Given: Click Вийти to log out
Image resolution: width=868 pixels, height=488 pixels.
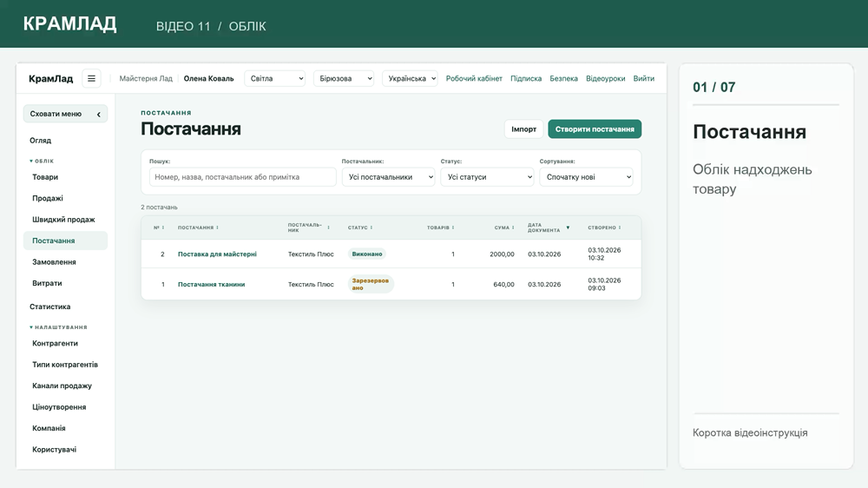Looking at the screenshot, I should tap(644, 79).
